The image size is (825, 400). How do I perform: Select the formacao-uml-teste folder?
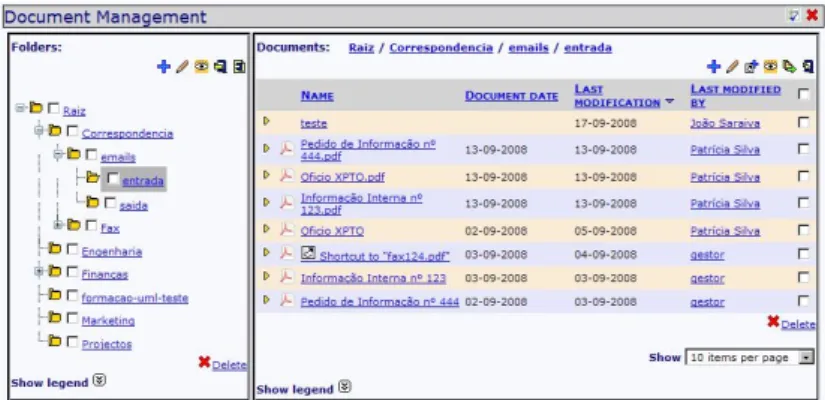coord(135,298)
